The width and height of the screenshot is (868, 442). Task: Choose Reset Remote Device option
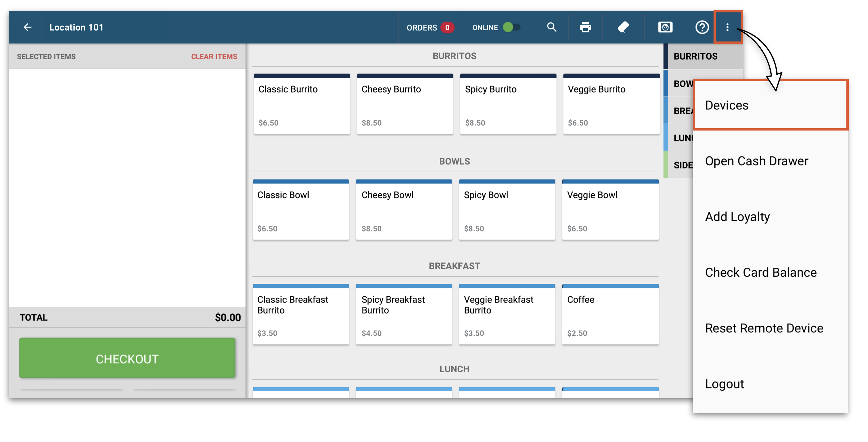coord(764,328)
